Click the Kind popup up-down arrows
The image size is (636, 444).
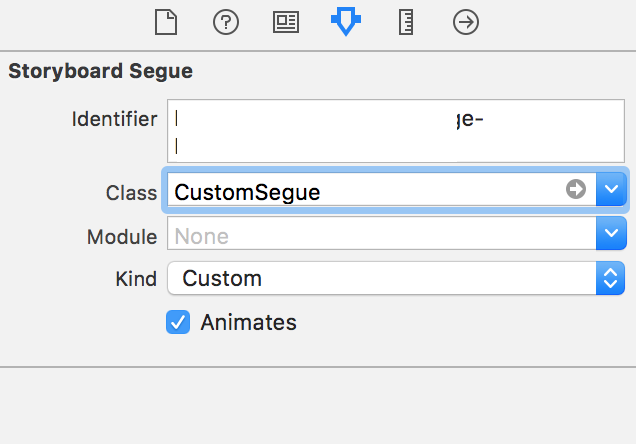coord(611,279)
